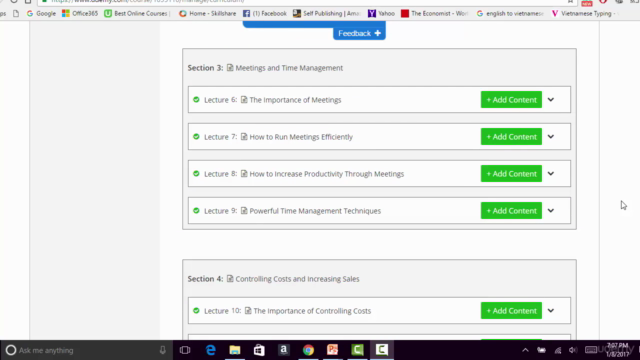The image size is (640, 360).
Task: Click document icon in Lecture 9 row
Action: click(x=244, y=211)
